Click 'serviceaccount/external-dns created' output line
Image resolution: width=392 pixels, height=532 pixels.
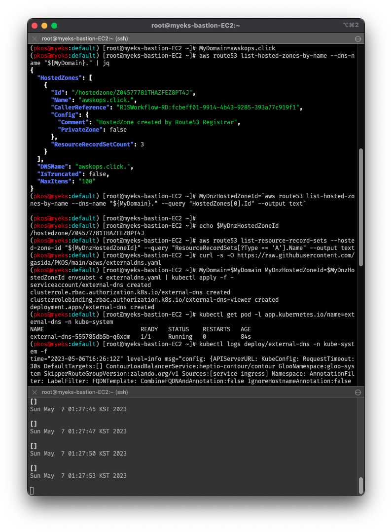pos(90,285)
